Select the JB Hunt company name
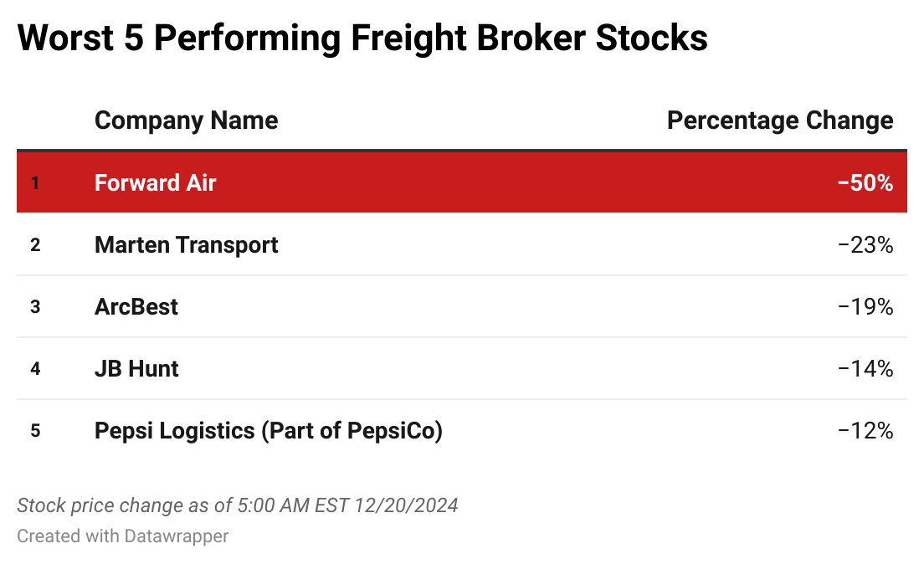 pos(136,368)
